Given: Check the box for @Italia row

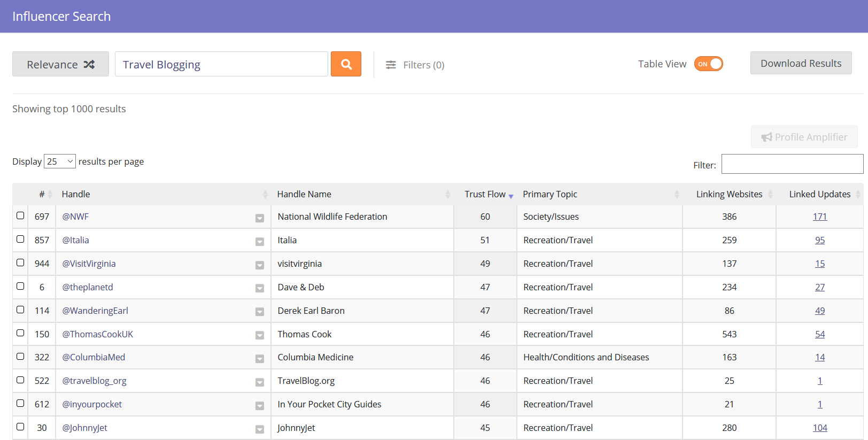Looking at the screenshot, I should click(20, 239).
